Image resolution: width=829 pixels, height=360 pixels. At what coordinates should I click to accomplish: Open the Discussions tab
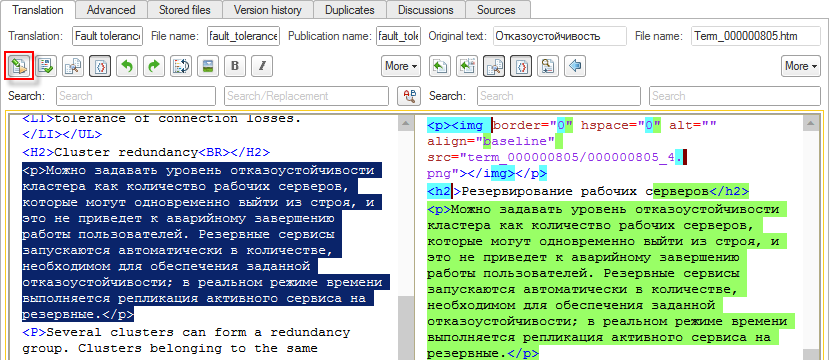(426, 10)
